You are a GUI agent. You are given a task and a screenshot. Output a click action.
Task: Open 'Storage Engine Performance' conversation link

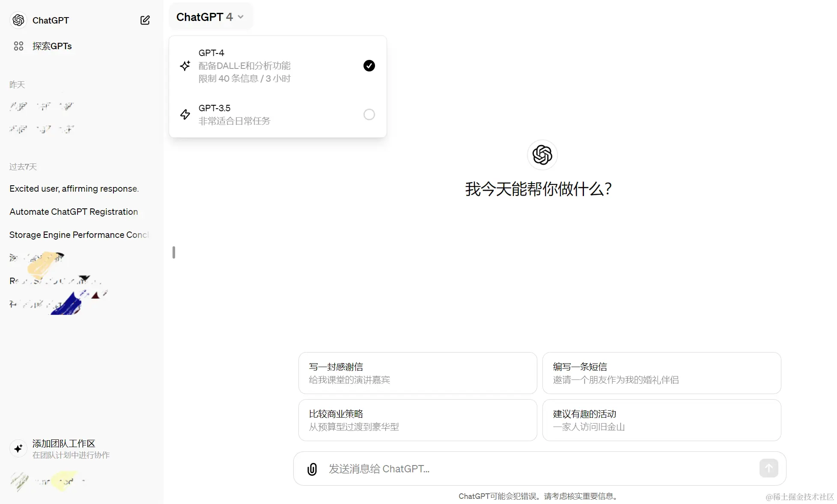coord(78,234)
